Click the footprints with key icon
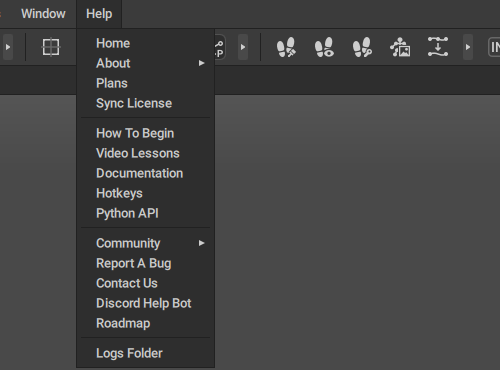The height and width of the screenshot is (370, 500). coord(362,47)
